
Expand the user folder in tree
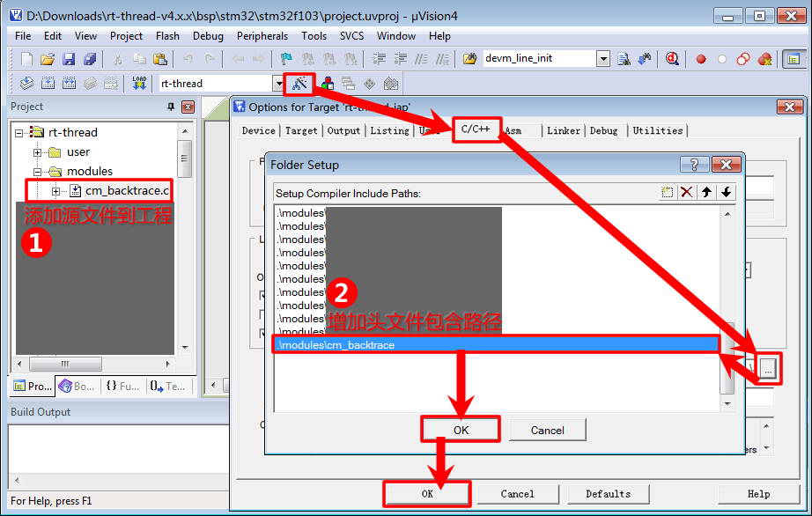pyautogui.click(x=38, y=151)
